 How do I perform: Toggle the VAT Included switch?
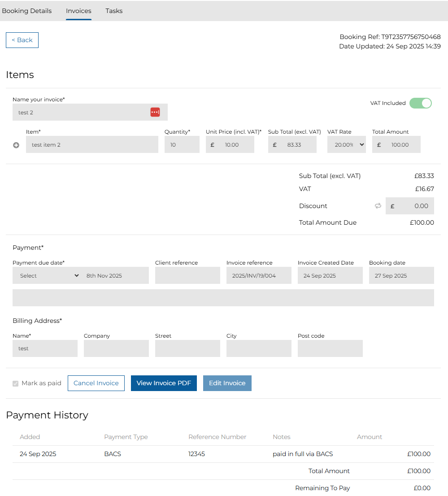(420, 103)
